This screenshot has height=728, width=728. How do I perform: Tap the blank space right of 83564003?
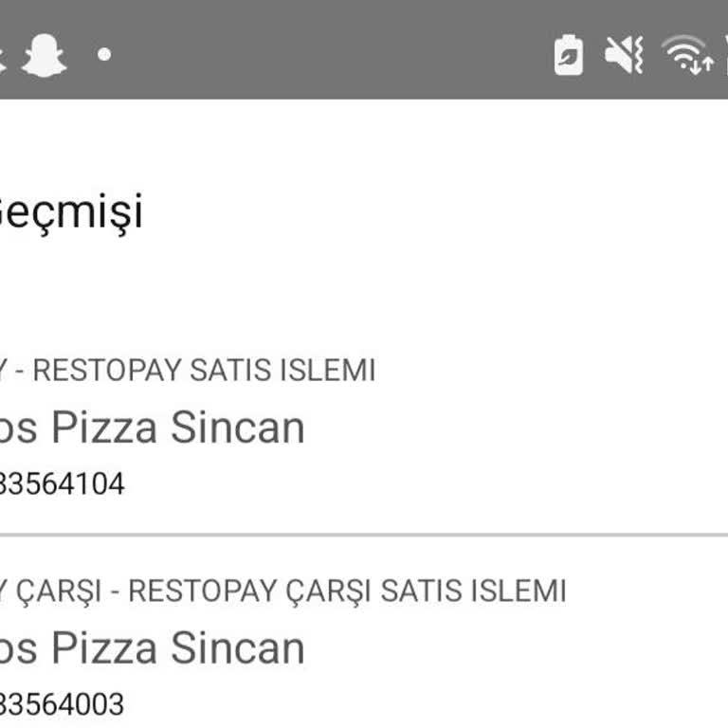click(x=427, y=705)
